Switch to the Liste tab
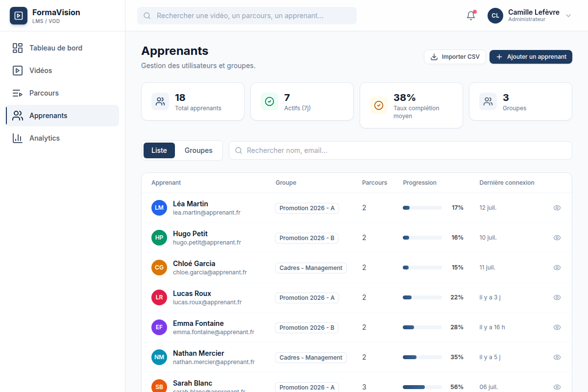This screenshot has width=588, height=392. (159, 150)
